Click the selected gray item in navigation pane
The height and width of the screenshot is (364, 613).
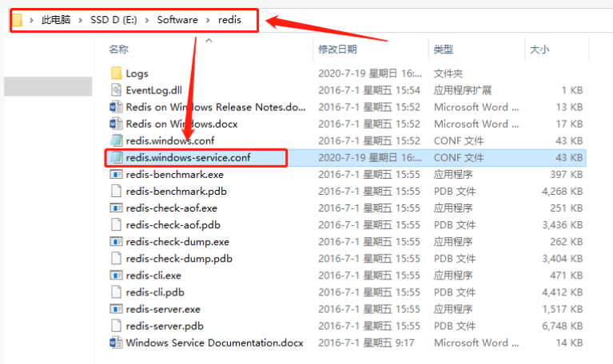(48, 86)
